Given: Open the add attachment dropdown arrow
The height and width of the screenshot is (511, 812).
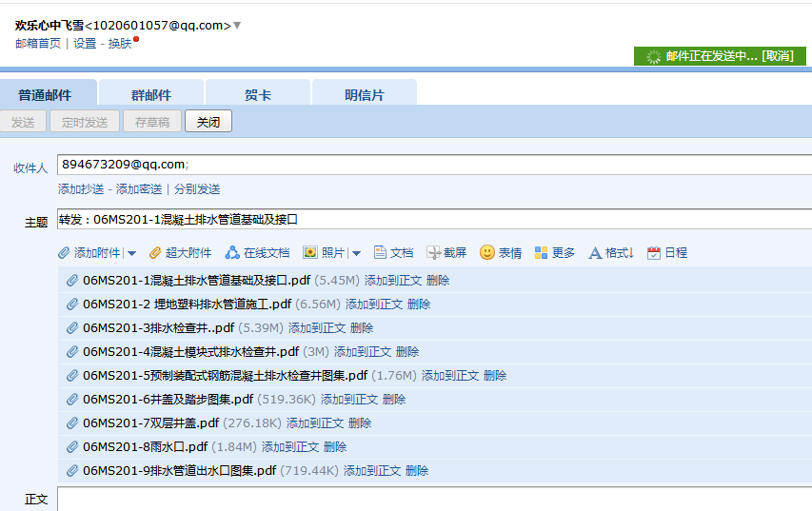Looking at the screenshot, I should click(131, 253).
